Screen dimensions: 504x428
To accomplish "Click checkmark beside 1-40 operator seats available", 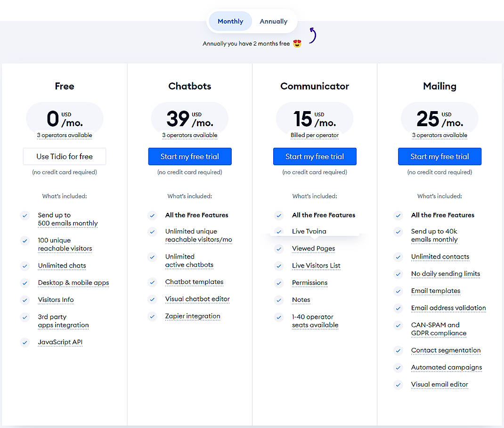I will point(279,317).
